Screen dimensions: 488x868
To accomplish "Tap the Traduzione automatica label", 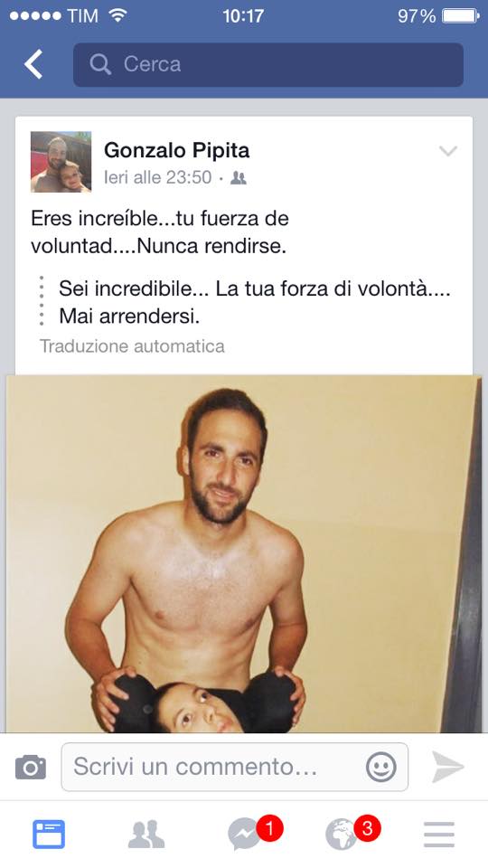I will 132,346.
